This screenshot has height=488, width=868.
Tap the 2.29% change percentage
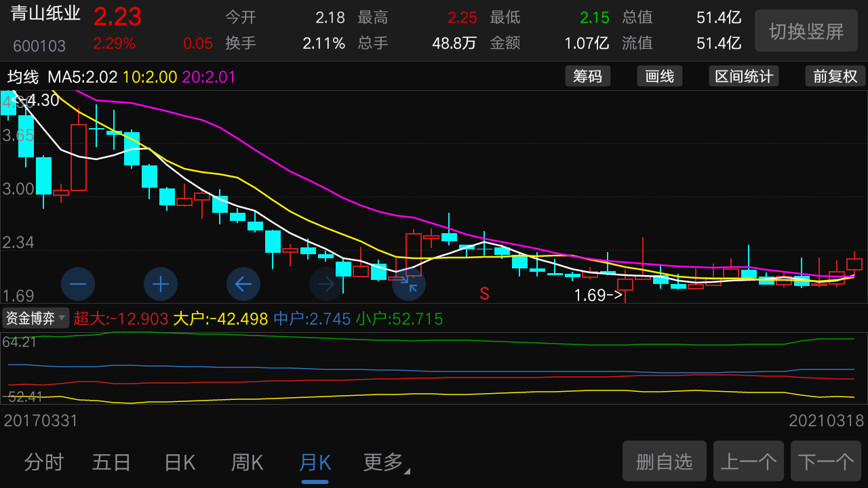click(x=115, y=43)
